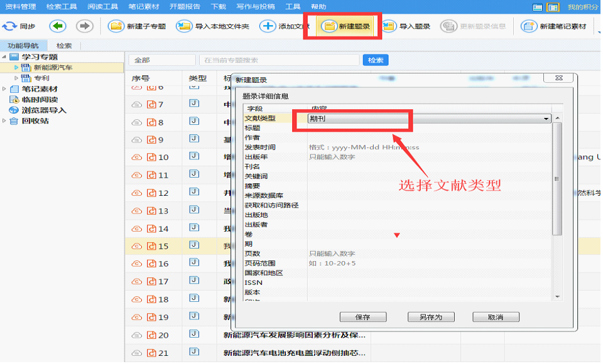Toggle cloud sync status on record 15
Image resolution: width=603 pixels, height=364 pixels.
coord(136,246)
